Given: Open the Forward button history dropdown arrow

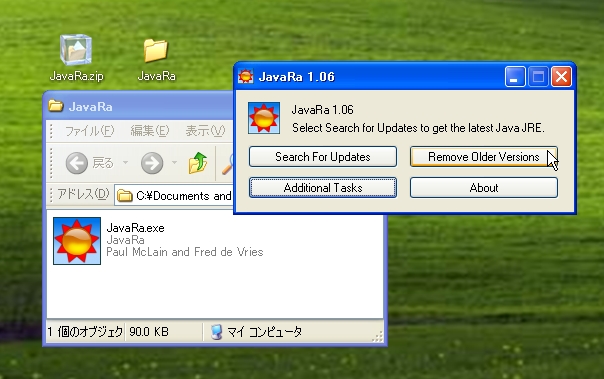Looking at the screenshot, I should click(x=174, y=163).
